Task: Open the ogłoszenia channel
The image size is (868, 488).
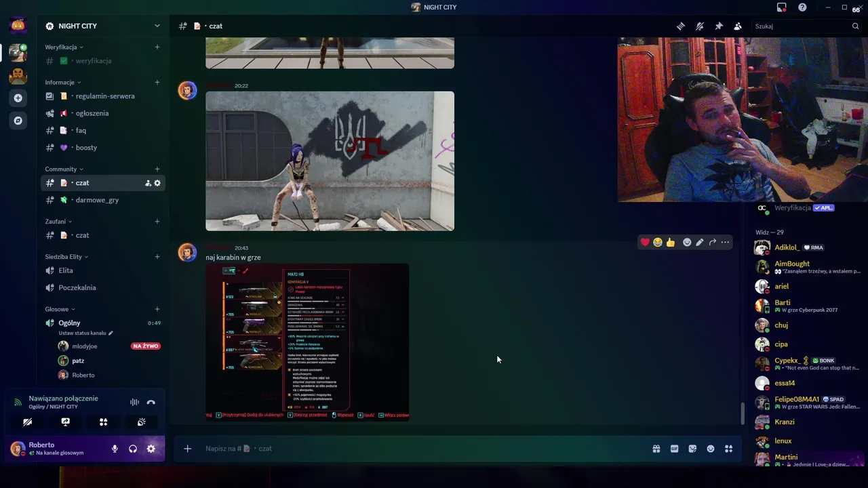Action: tap(102, 113)
